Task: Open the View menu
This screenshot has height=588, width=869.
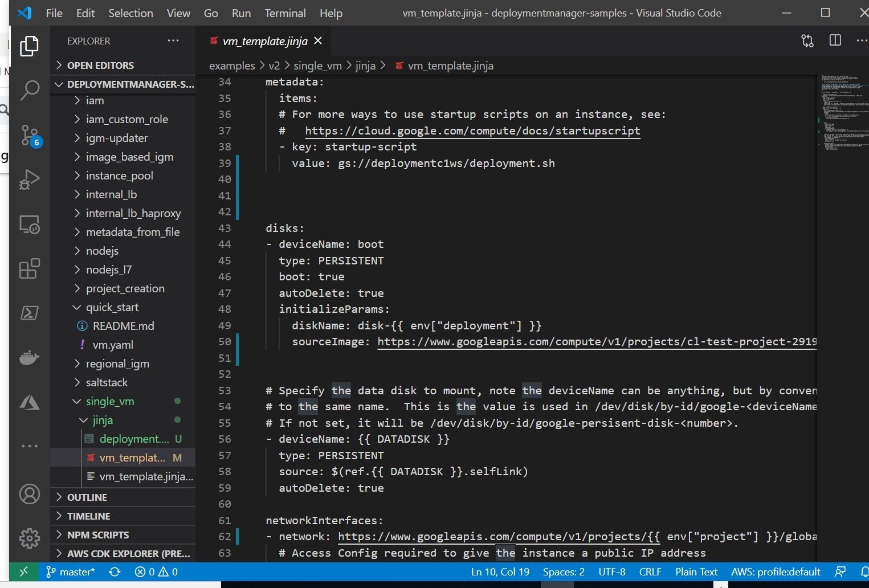Action: pos(178,13)
